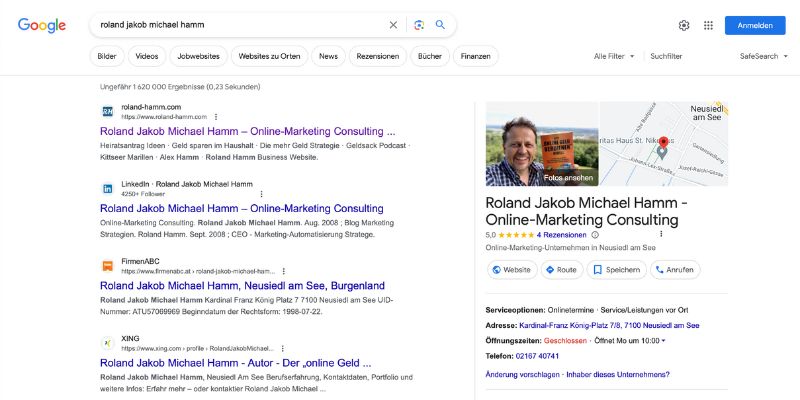Viewport: 800px width, 400px height.
Task: Open roland-hamm.com result title link
Action: [247, 131]
